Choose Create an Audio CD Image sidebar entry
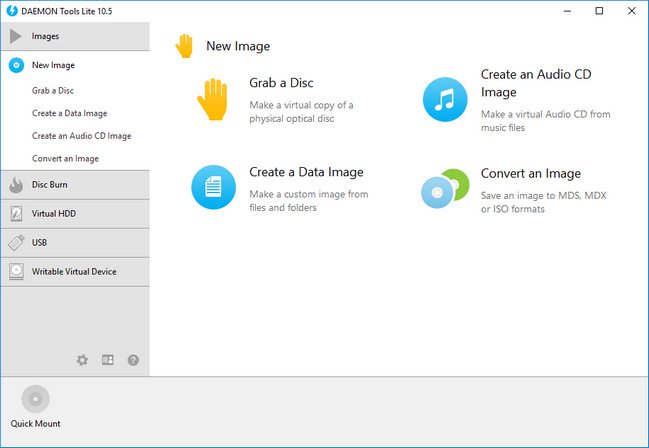649x448 pixels. (81, 136)
